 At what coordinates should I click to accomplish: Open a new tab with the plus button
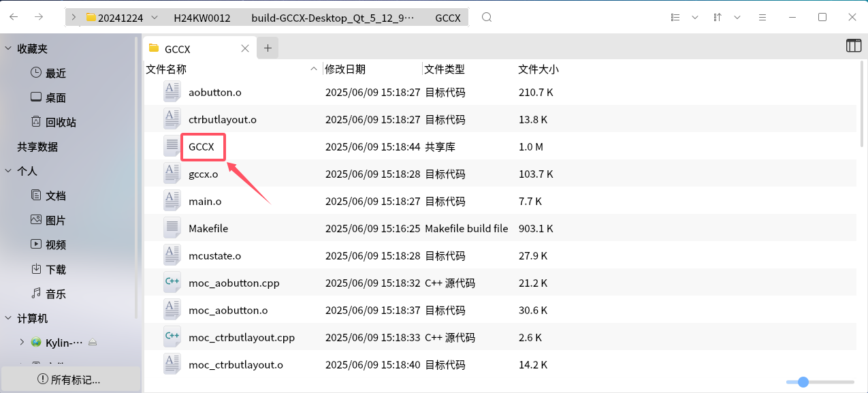pyautogui.click(x=268, y=48)
